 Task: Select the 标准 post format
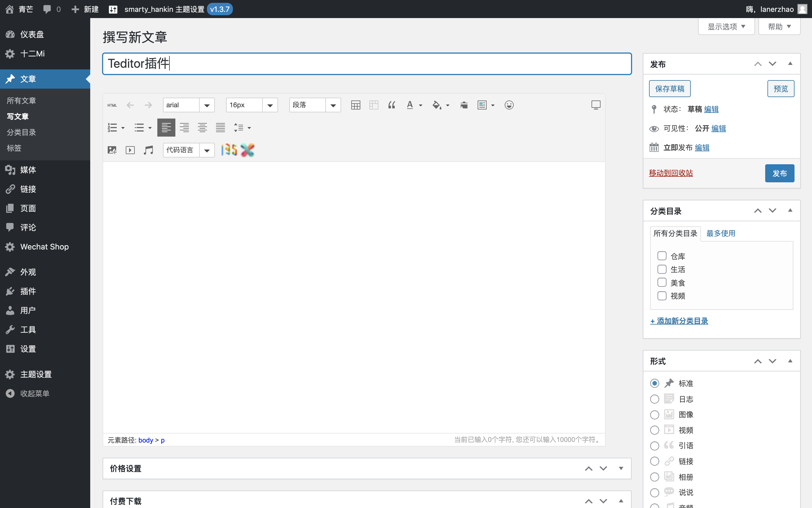[655, 383]
